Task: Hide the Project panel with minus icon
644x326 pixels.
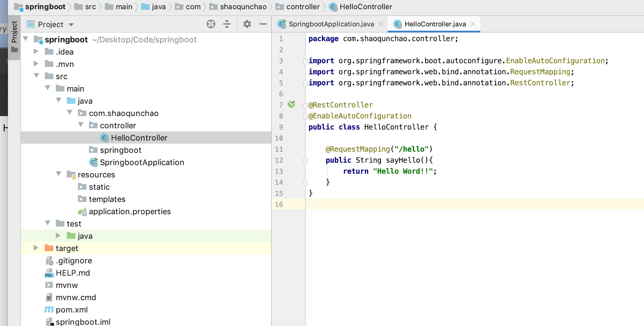Action: tap(263, 24)
